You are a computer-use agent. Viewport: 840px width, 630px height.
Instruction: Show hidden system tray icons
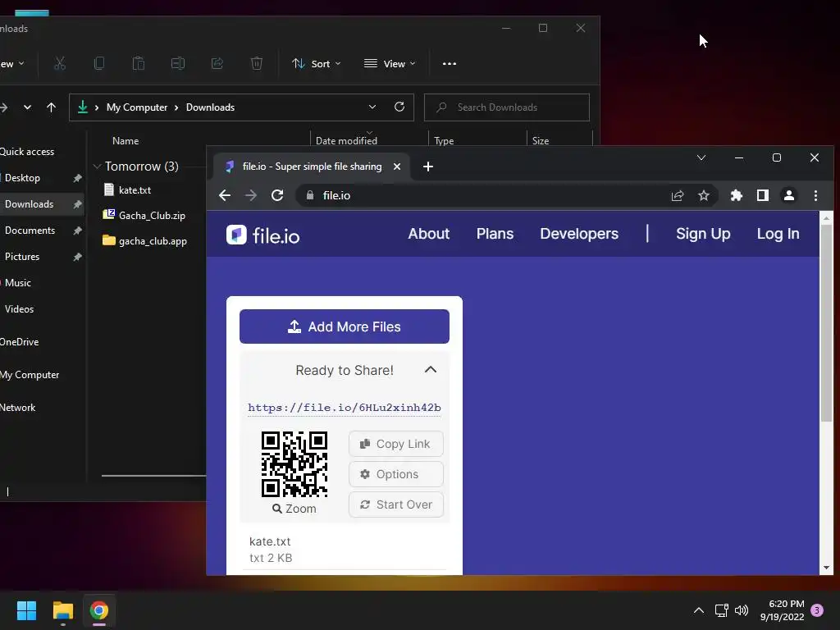coord(699,610)
